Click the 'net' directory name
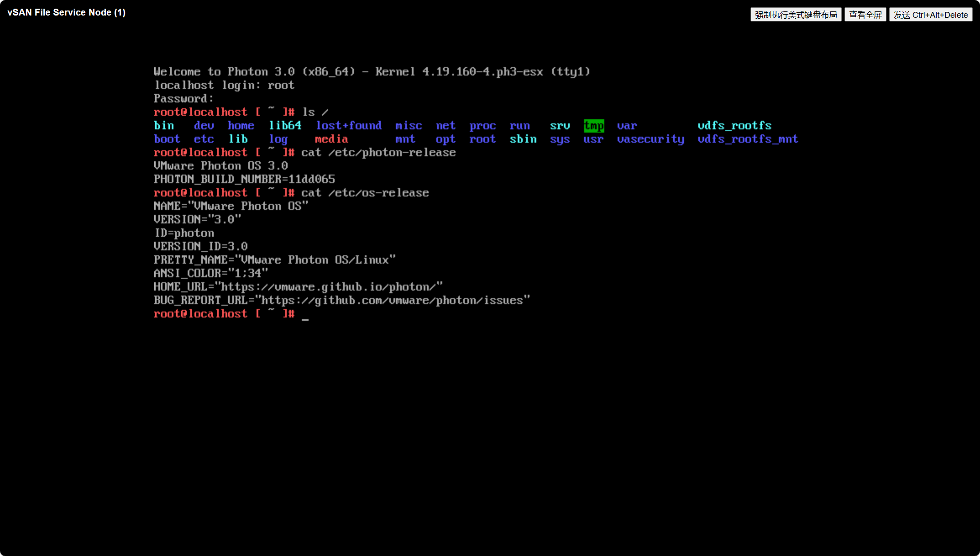Viewport: 980px width, 556px height. (x=445, y=126)
